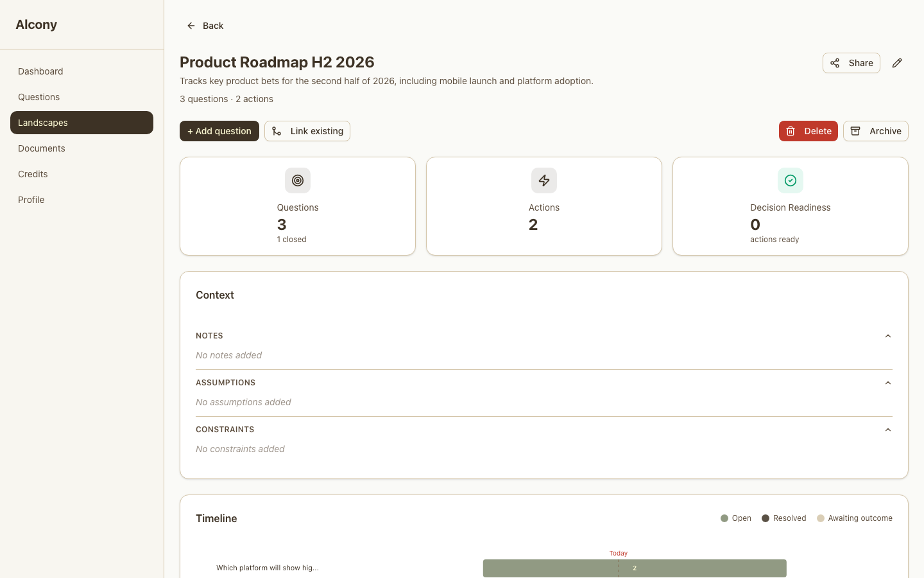Click the trash icon on Delete

click(x=791, y=131)
